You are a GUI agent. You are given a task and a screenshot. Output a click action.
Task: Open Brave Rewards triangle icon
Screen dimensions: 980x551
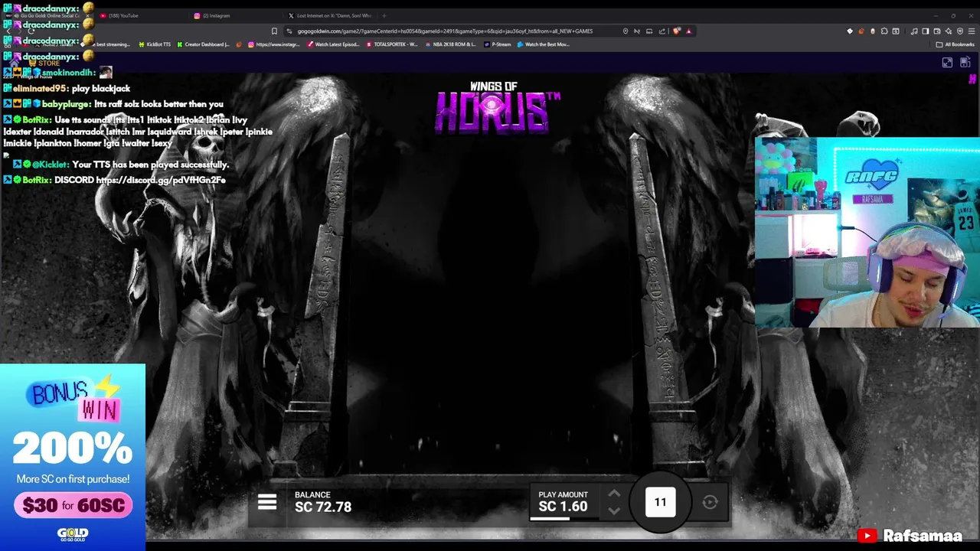click(688, 31)
